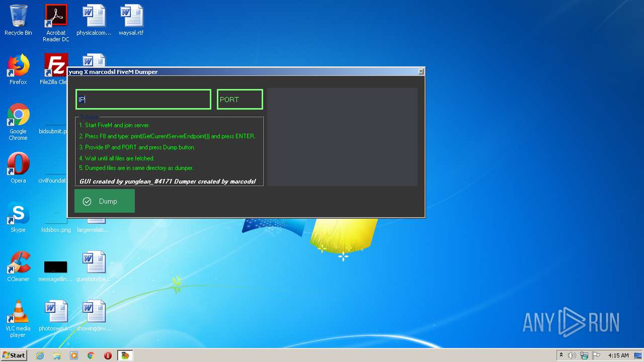Select the Google Chrome desktop shortcut

pos(18,122)
